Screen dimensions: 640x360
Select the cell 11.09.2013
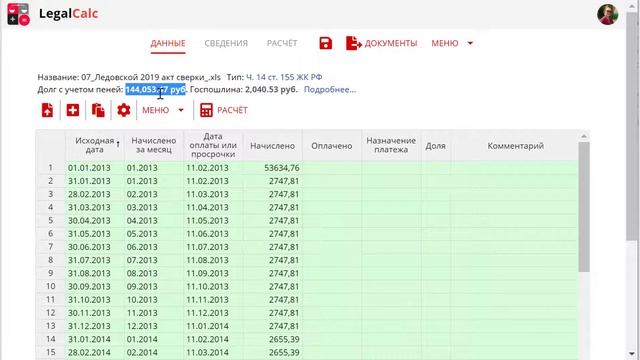(213, 273)
